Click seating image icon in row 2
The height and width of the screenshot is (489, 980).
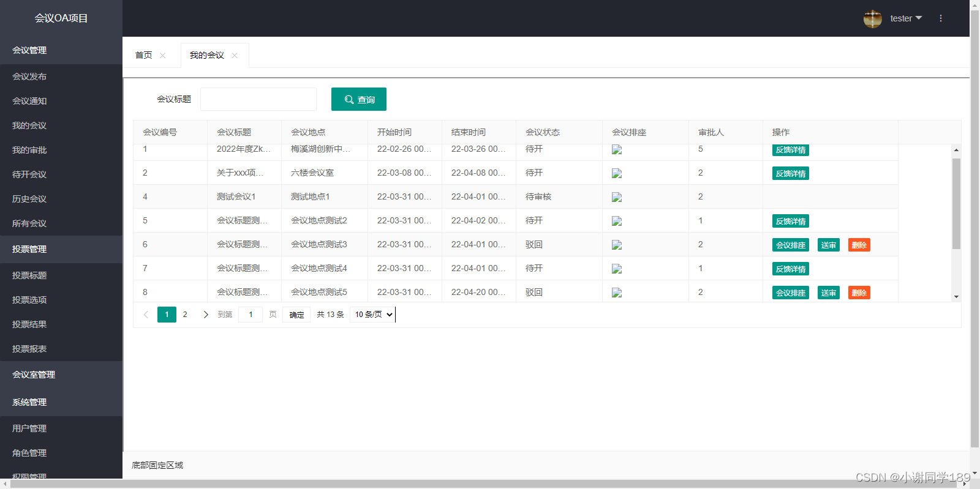click(x=617, y=173)
